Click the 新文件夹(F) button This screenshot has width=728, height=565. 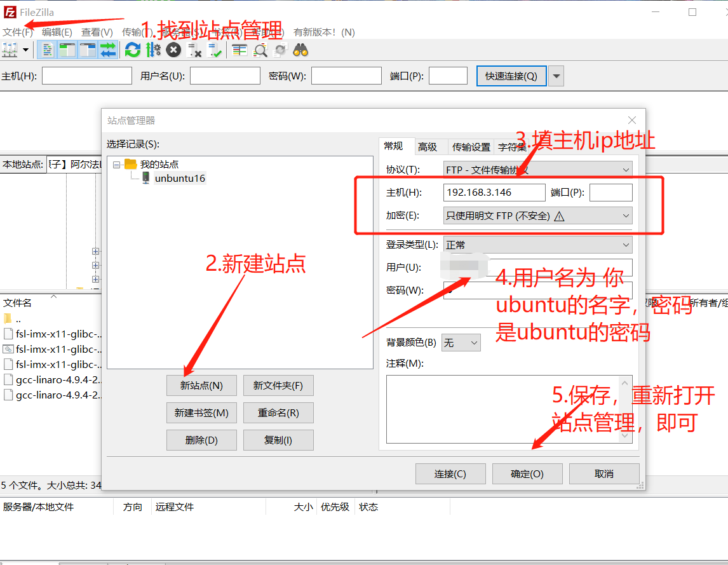click(x=278, y=386)
